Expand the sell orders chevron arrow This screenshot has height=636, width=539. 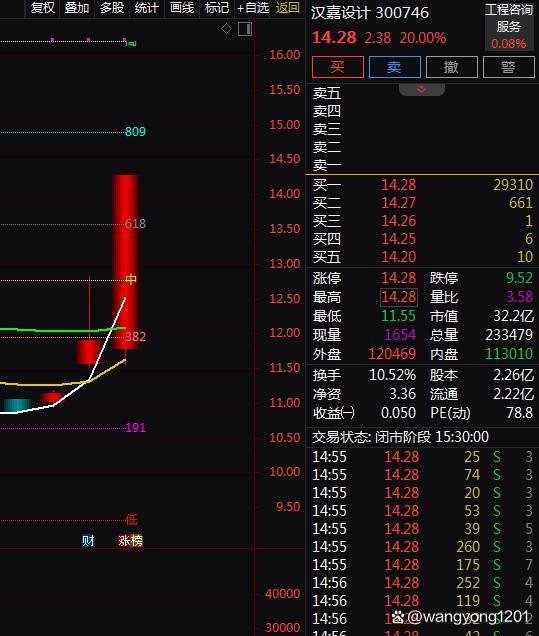421,89
